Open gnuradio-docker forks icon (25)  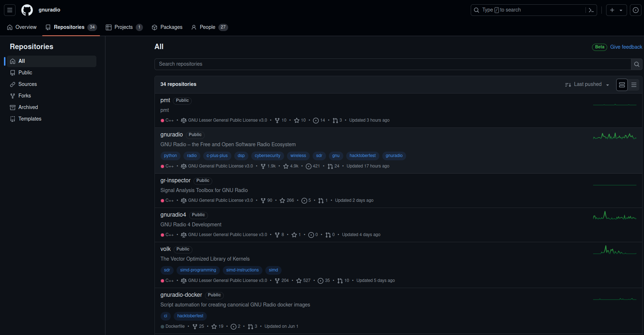tap(195, 326)
